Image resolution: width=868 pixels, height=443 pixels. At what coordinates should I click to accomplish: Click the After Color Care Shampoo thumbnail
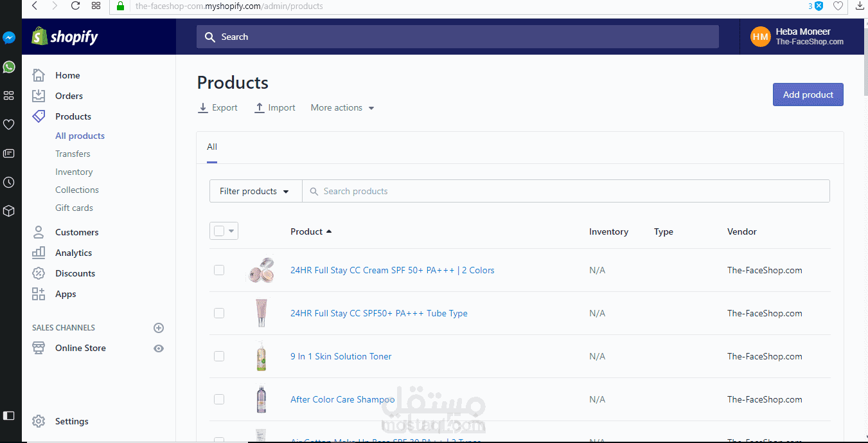click(260, 399)
